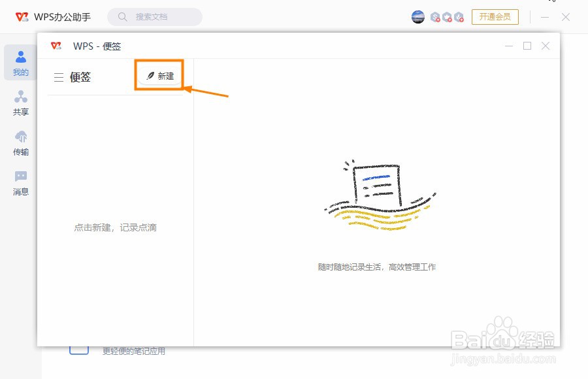
Task: Minimize the WPS - 便签 window
Action: point(509,46)
